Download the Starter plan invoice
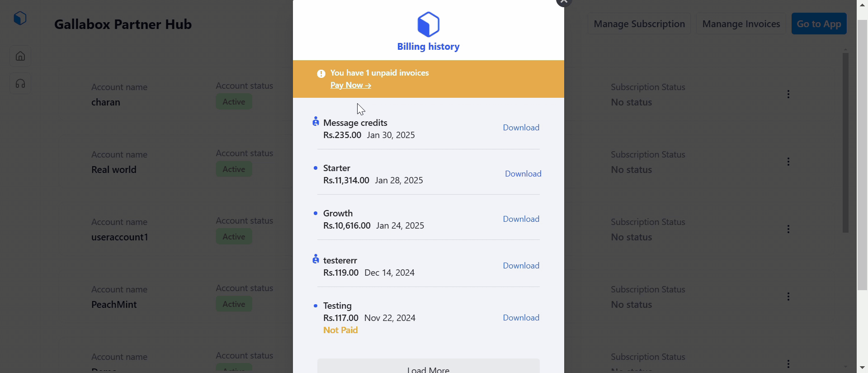The height and width of the screenshot is (373, 868). 523,174
